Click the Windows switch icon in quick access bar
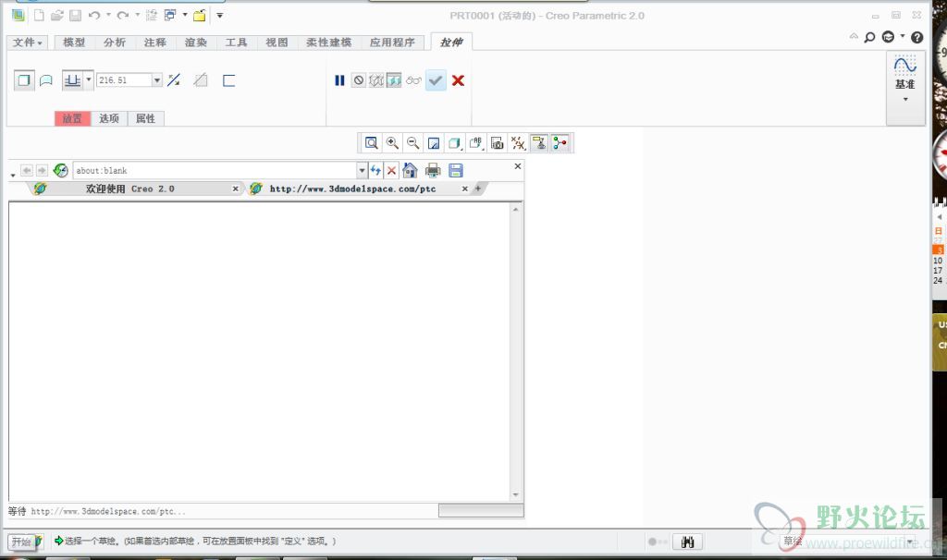The image size is (947, 560). (170, 15)
